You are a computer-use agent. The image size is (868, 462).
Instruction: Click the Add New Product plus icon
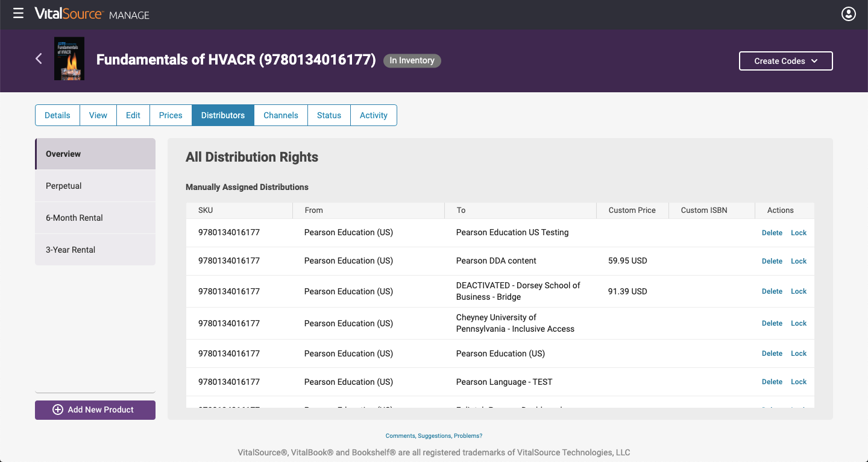coord(57,410)
